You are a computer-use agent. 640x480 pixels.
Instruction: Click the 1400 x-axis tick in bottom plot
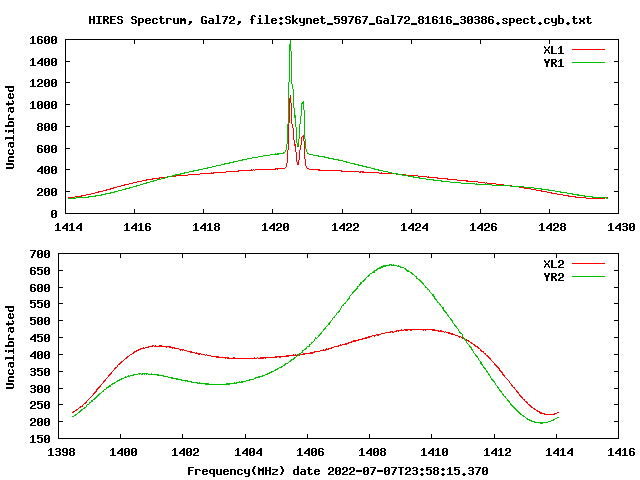click(123, 452)
